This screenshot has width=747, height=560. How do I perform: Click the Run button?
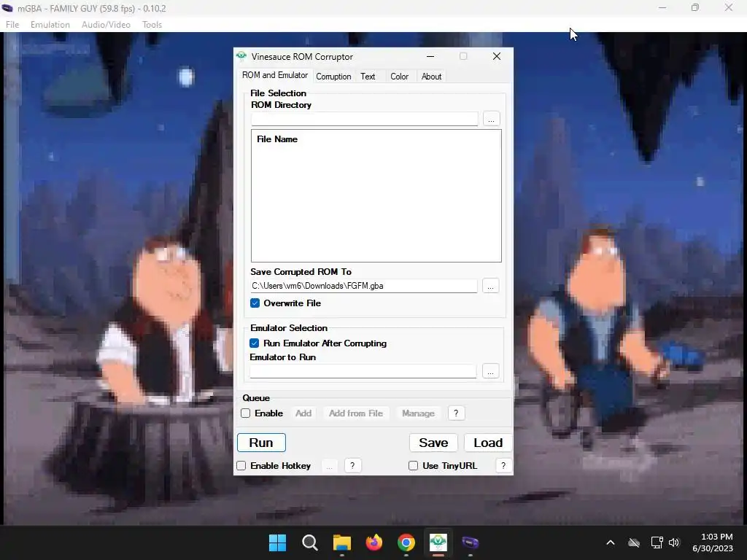click(x=261, y=443)
